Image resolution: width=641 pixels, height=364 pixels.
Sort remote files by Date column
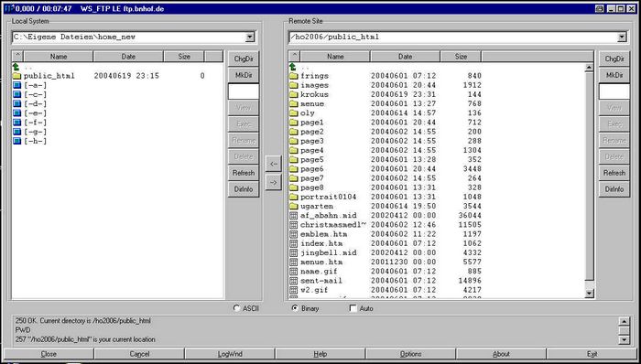tap(405, 57)
